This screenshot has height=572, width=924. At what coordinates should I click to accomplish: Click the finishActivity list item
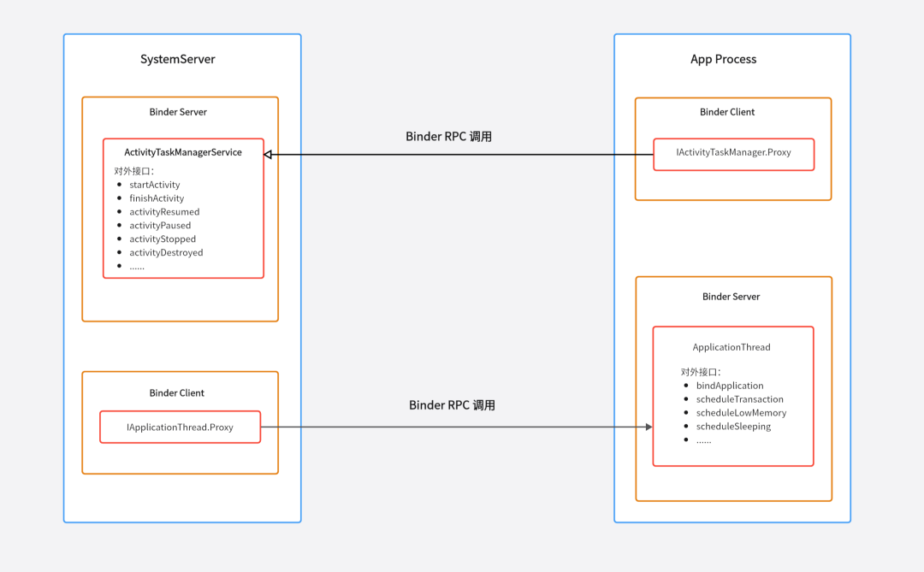157,198
